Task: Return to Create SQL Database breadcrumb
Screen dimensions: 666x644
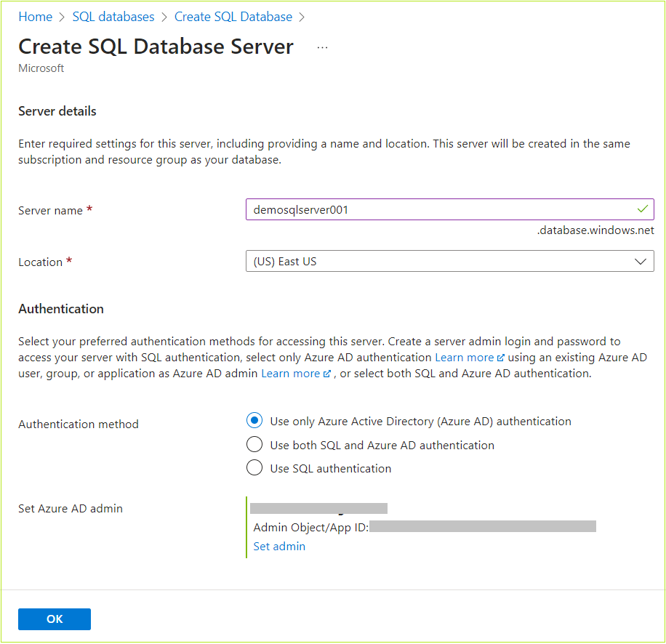Action: pos(233,16)
